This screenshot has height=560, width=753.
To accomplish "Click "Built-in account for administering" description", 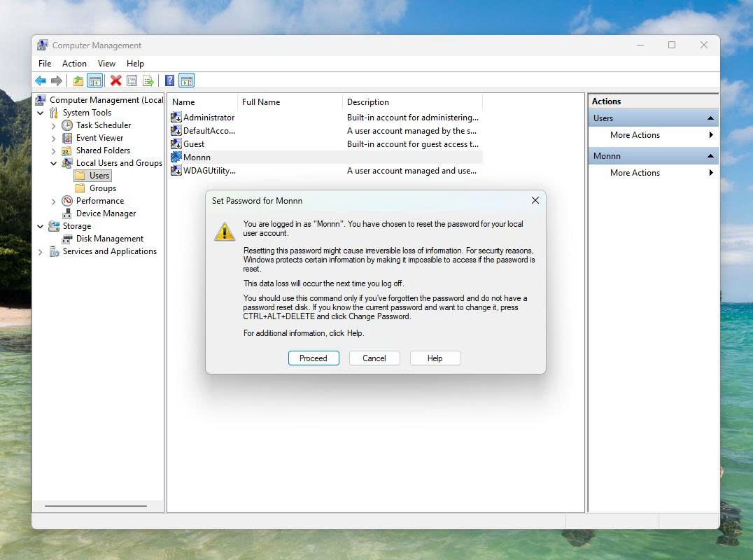I will tap(412, 117).
